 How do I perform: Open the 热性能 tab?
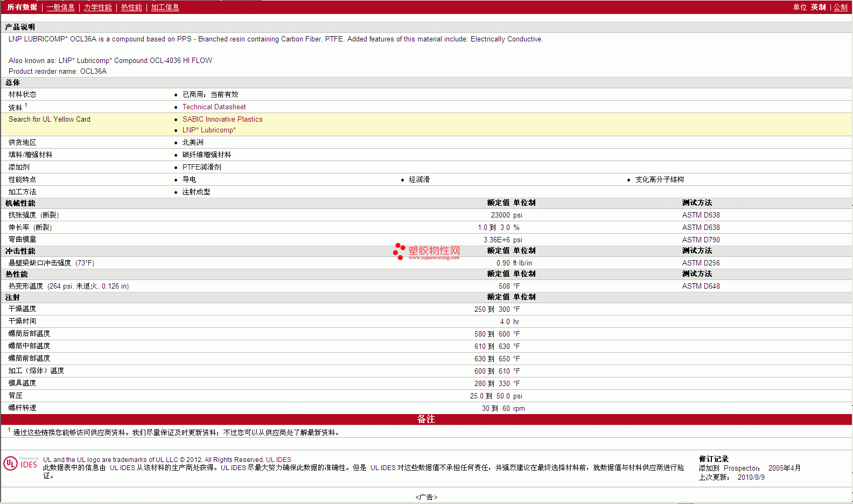pos(131,7)
